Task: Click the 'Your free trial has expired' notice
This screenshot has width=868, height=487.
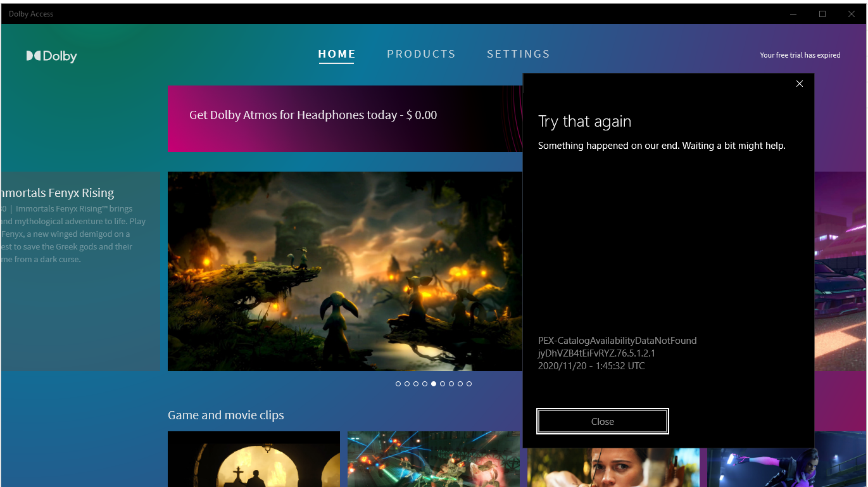Action: (800, 55)
